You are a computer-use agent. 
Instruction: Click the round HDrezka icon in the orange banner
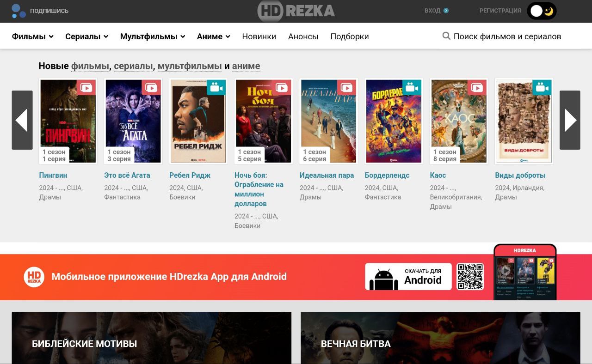coord(34,277)
